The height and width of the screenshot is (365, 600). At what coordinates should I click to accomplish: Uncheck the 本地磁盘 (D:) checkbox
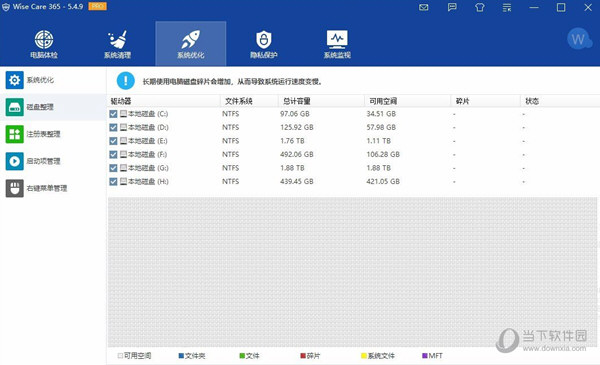[x=113, y=127]
